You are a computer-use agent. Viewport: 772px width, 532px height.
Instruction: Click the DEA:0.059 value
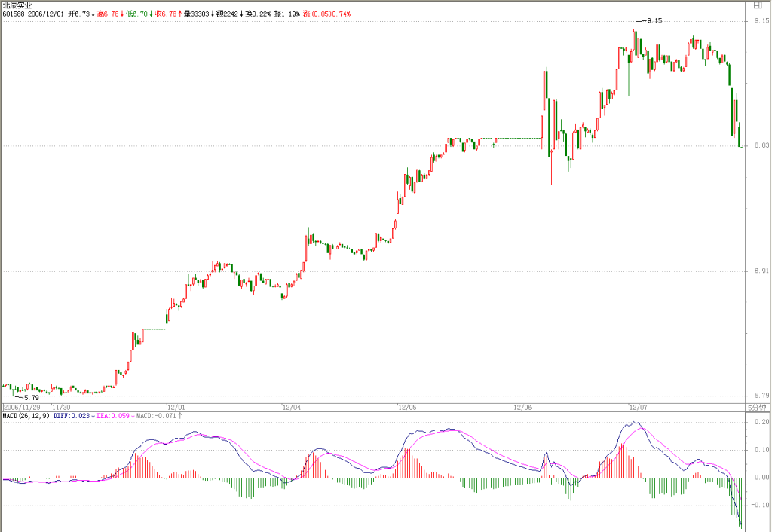coord(113,416)
